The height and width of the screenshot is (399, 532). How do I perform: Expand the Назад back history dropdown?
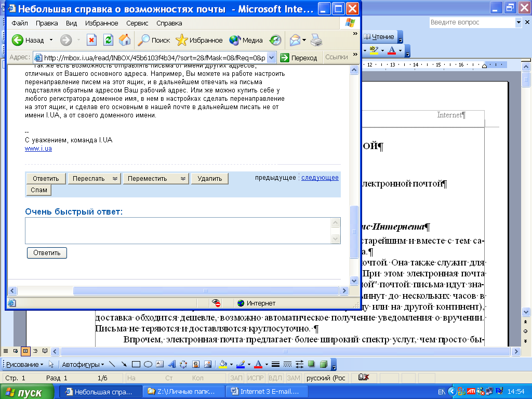[x=51, y=40]
